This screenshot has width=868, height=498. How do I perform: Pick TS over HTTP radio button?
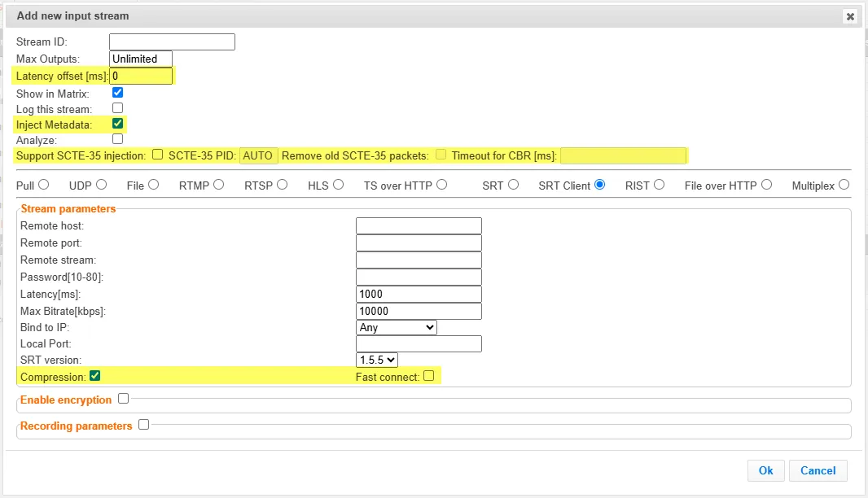pyautogui.click(x=442, y=185)
